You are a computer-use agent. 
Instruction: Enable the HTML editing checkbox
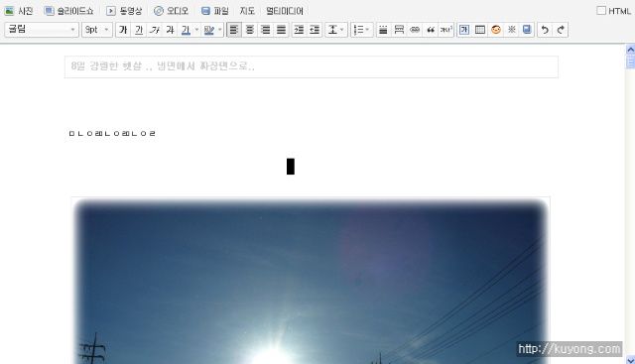coord(601,11)
